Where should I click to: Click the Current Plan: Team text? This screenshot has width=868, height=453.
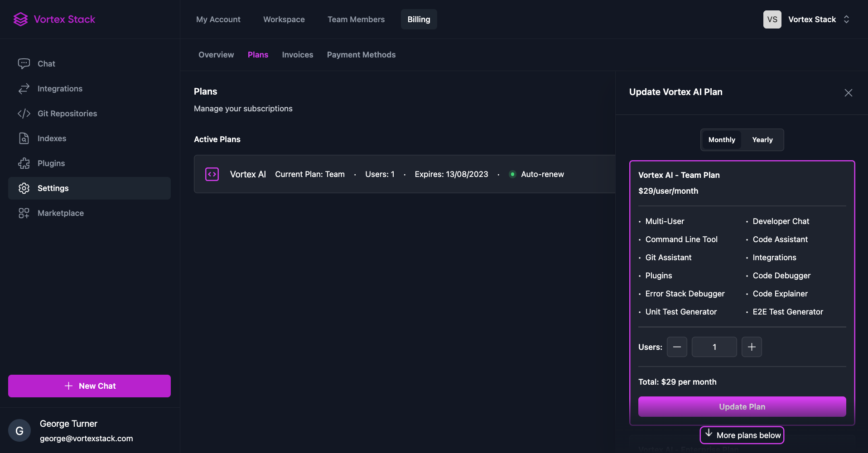310,174
